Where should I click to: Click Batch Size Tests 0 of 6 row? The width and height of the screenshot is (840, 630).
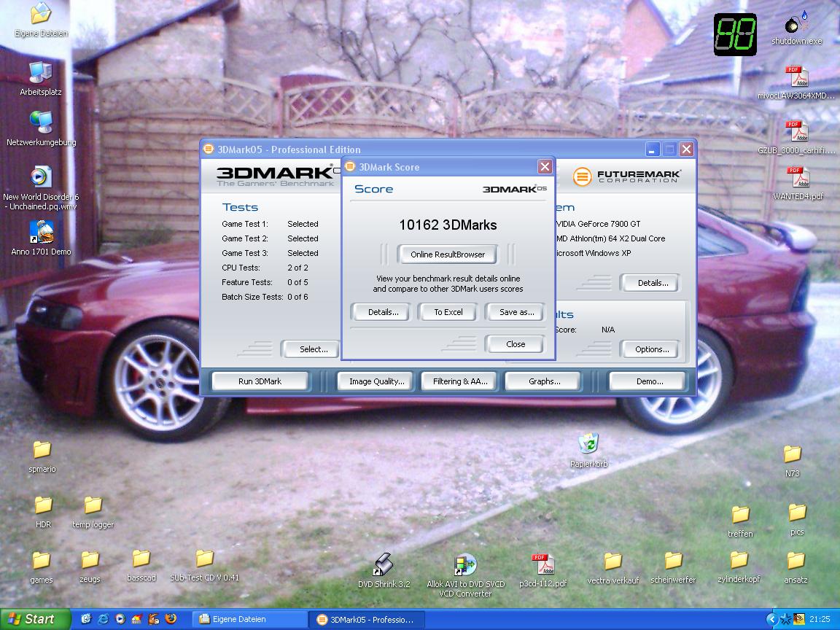pyautogui.click(x=265, y=297)
